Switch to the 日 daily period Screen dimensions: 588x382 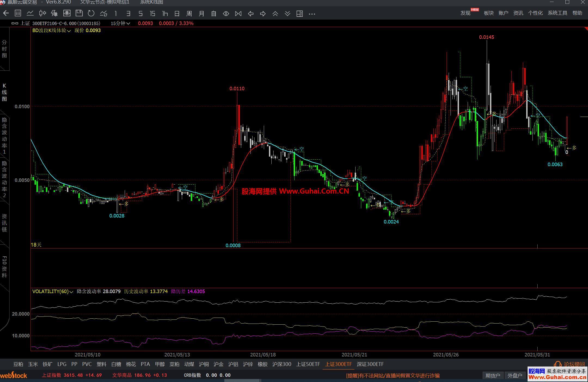point(177,14)
